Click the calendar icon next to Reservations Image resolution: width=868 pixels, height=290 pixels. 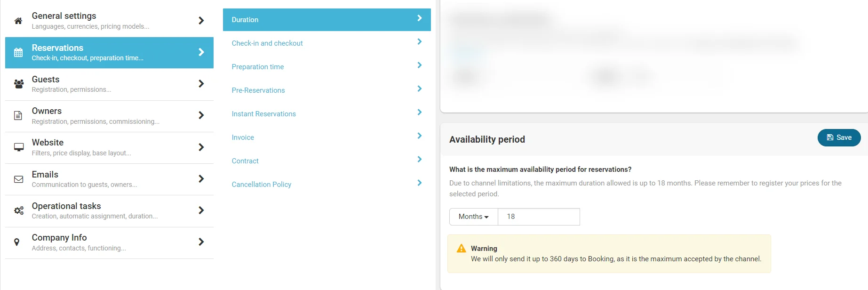click(x=18, y=52)
